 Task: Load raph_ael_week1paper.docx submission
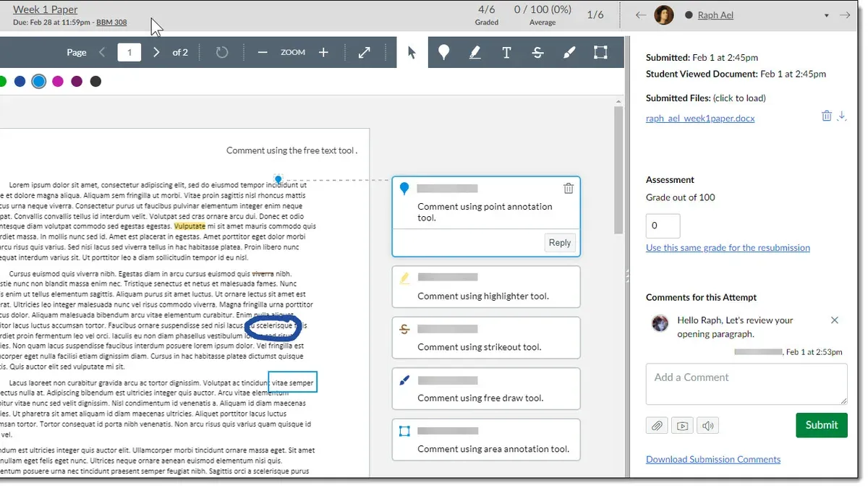(700, 118)
